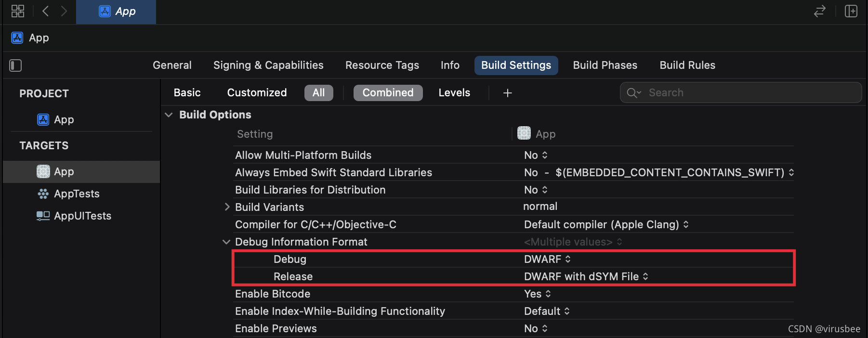Image resolution: width=868 pixels, height=338 pixels.
Task: Change the Debug DWARF value
Action: point(547,259)
